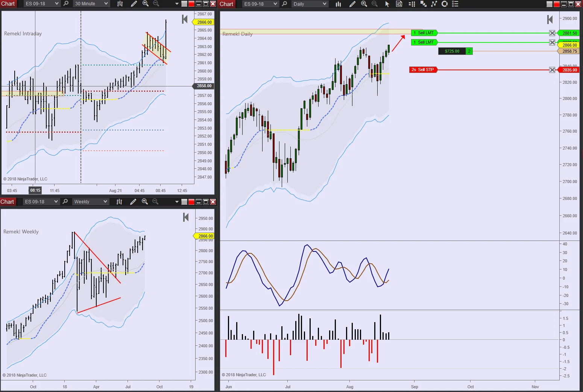Screen dimensions: 583x392
Task: Open circular Indicators icon in Daily chart toolbar
Action: (x=445, y=4)
